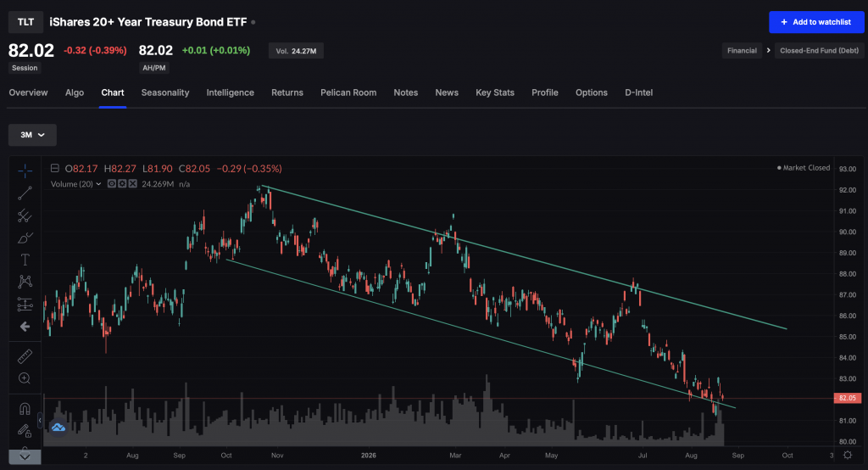Open the Options tab
The height and width of the screenshot is (470, 868).
(591, 92)
